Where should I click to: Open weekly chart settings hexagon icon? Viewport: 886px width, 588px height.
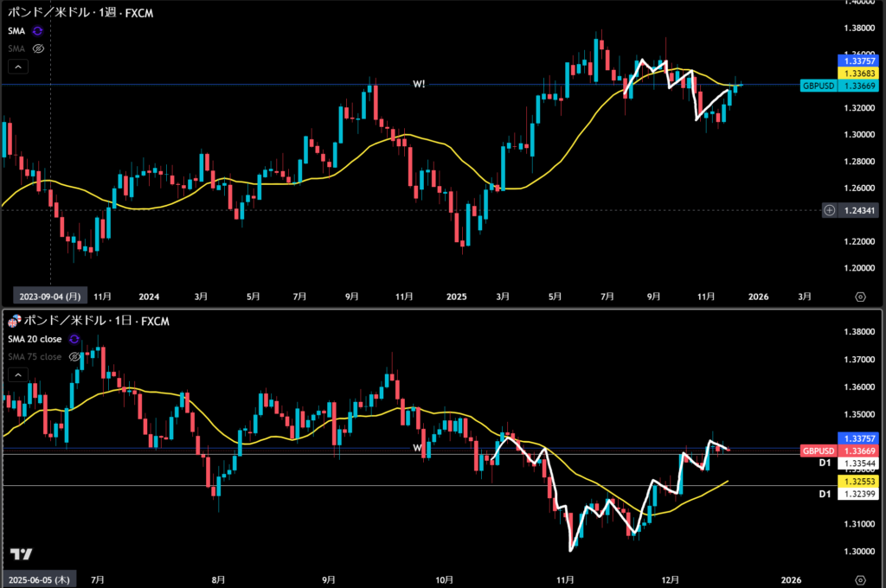(860, 296)
